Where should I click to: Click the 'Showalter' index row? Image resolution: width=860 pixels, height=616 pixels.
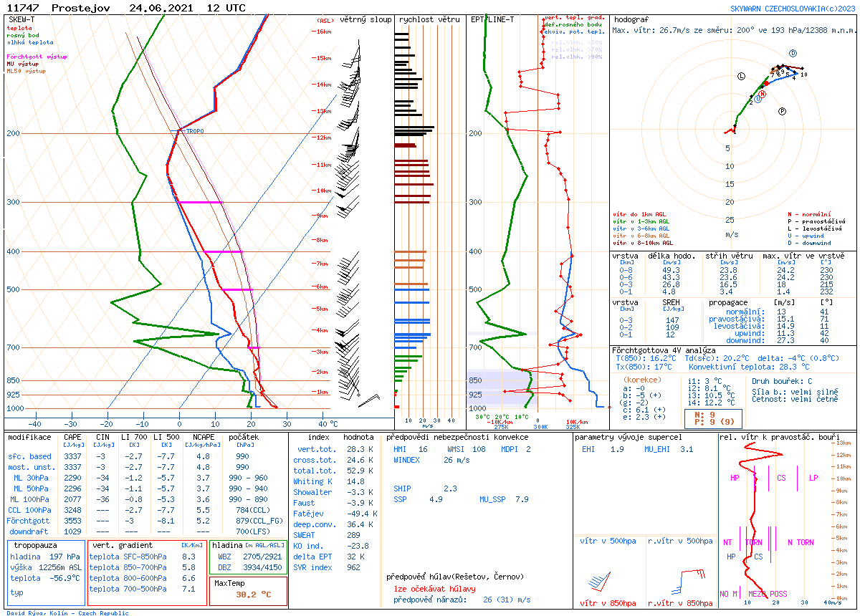(335, 492)
